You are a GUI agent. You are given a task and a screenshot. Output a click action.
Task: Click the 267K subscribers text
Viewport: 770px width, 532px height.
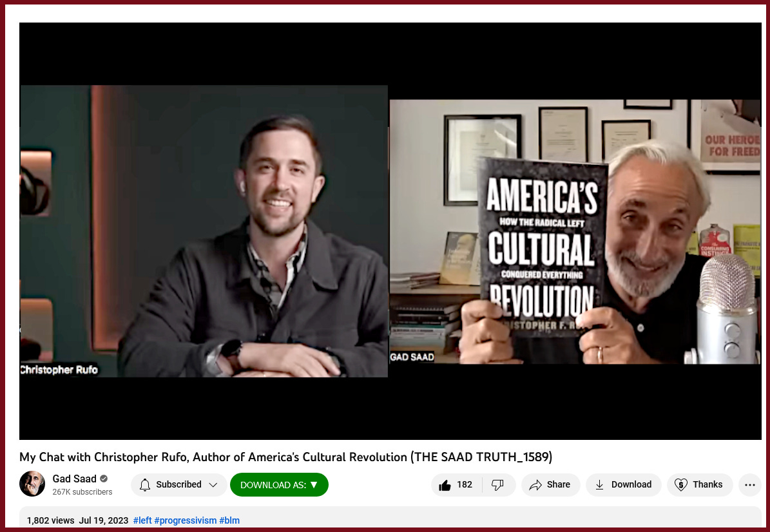click(x=82, y=492)
